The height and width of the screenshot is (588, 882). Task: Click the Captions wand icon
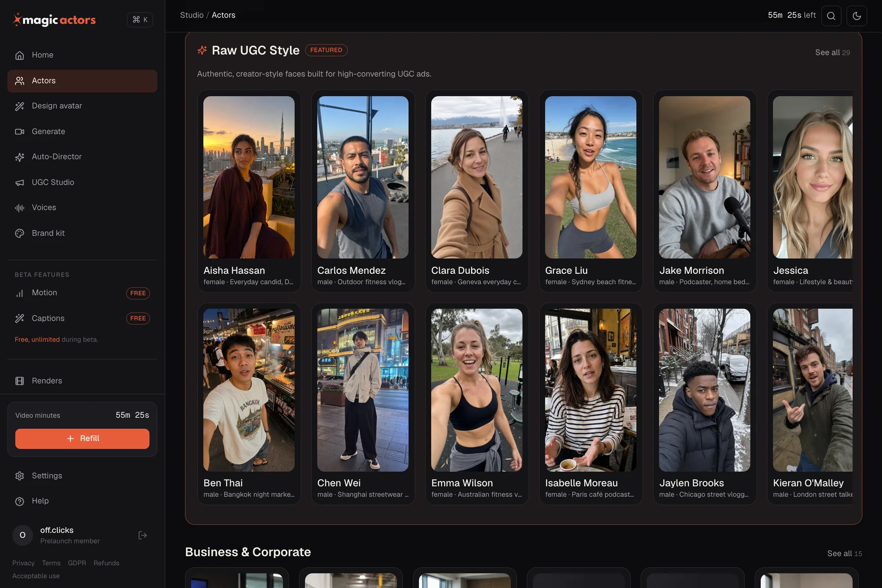pyautogui.click(x=20, y=318)
